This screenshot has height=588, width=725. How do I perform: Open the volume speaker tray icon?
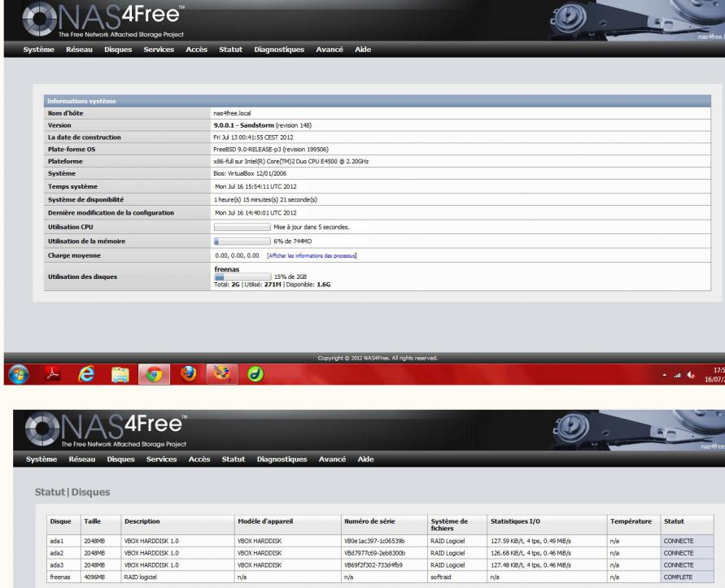point(691,375)
